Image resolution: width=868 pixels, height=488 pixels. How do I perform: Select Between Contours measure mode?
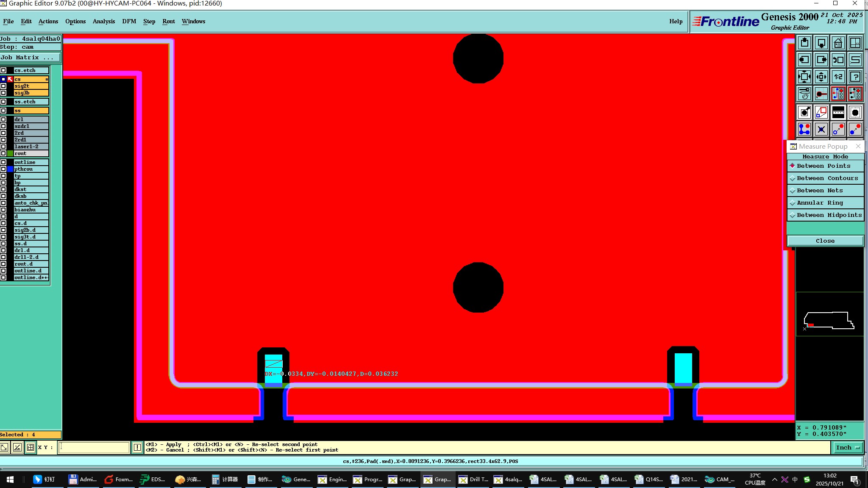coord(825,178)
